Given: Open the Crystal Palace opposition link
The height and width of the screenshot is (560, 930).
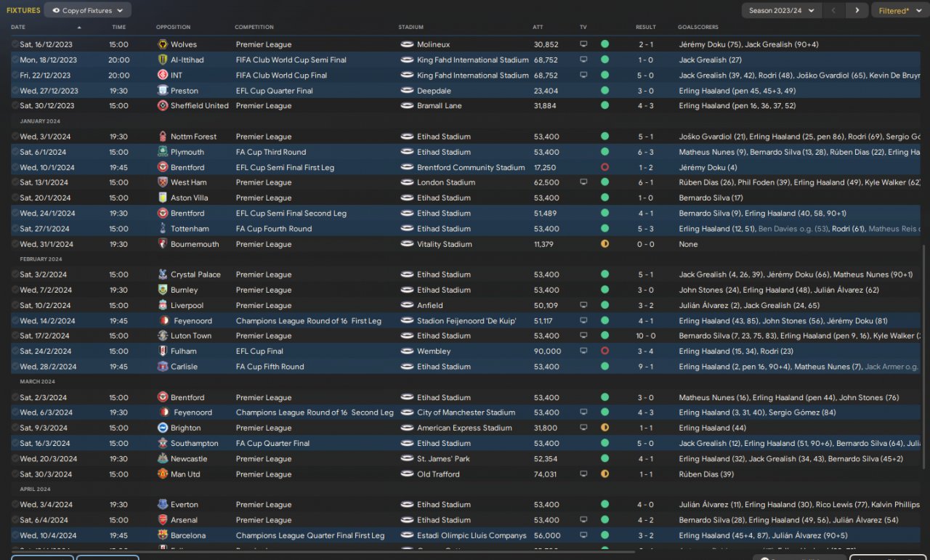Looking at the screenshot, I should pyautogui.click(x=197, y=275).
